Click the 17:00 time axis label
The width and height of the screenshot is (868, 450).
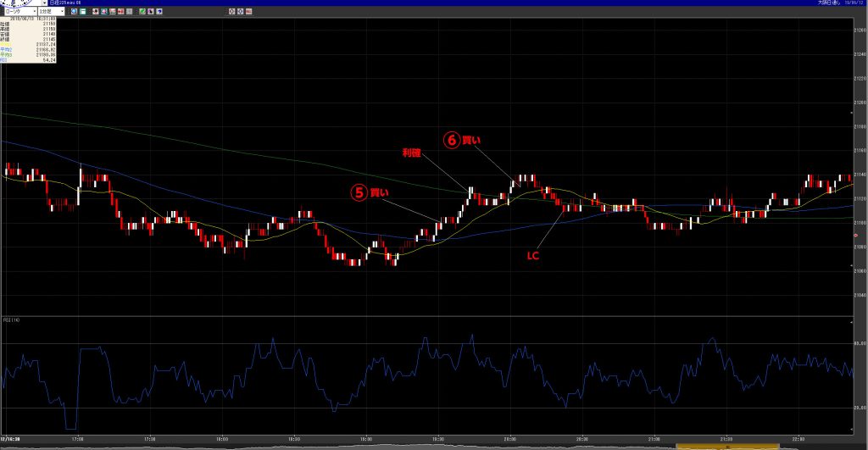coord(77,439)
